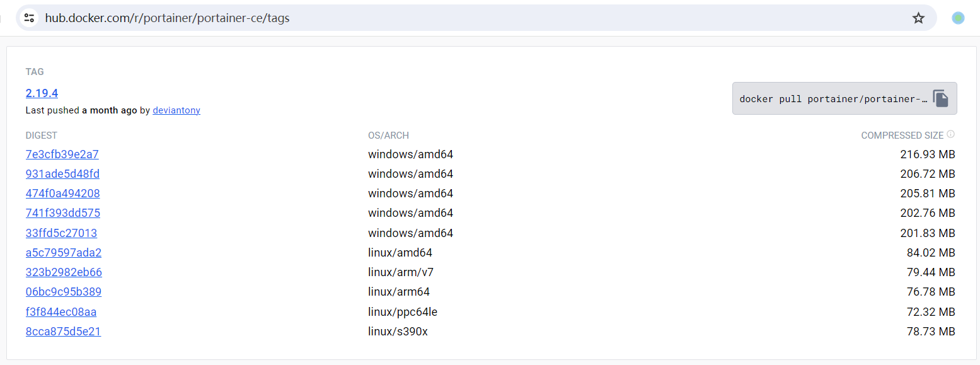Viewport: 980px width, 365px height.
Task: Open digest 323b2982eb66
Action: tap(63, 272)
